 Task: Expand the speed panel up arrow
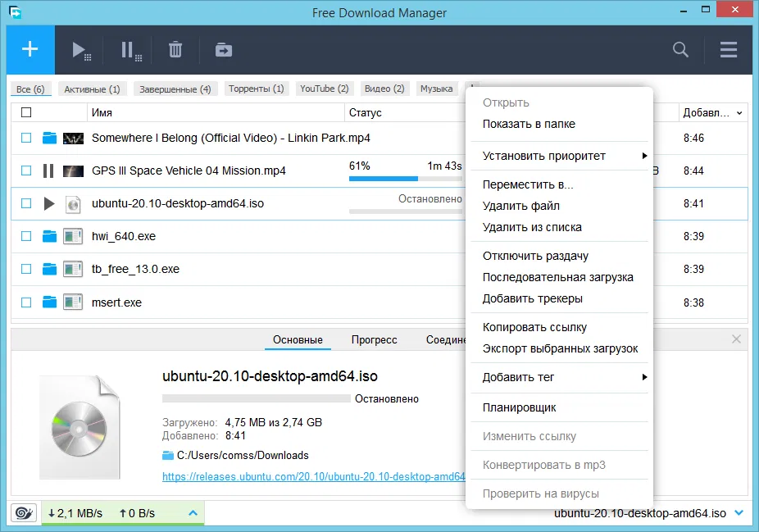(x=193, y=512)
